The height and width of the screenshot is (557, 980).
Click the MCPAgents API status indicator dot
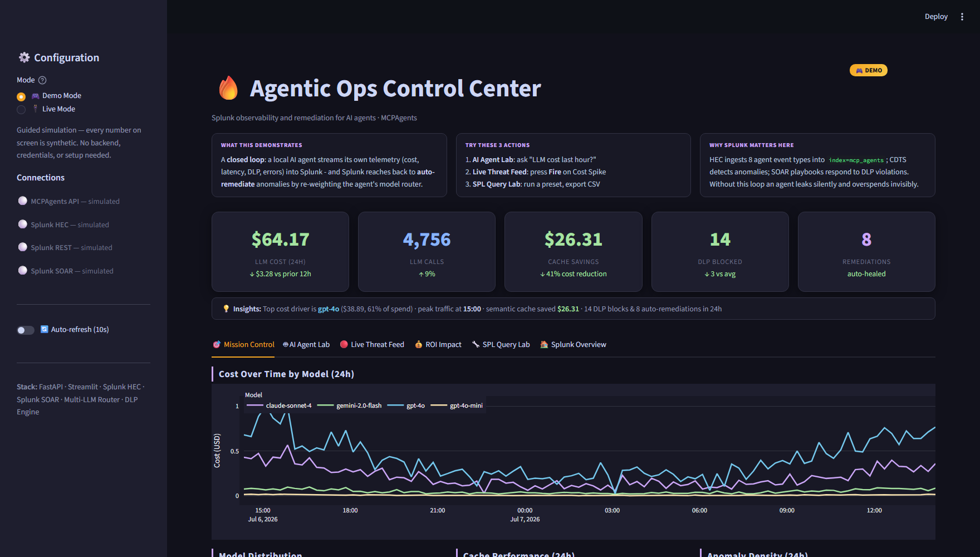point(23,201)
